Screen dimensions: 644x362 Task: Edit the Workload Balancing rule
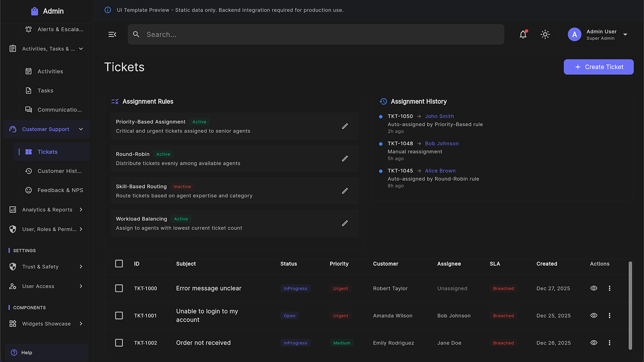[x=345, y=223]
